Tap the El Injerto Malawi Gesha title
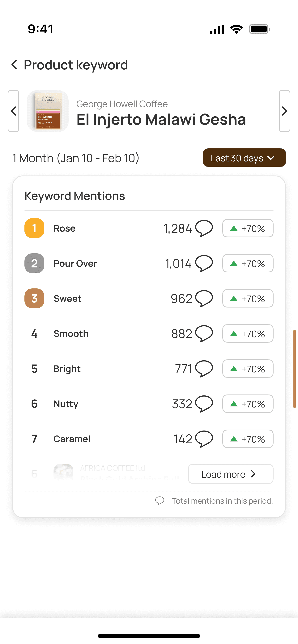Viewport: 298px width, 644px height. [x=161, y=119]
